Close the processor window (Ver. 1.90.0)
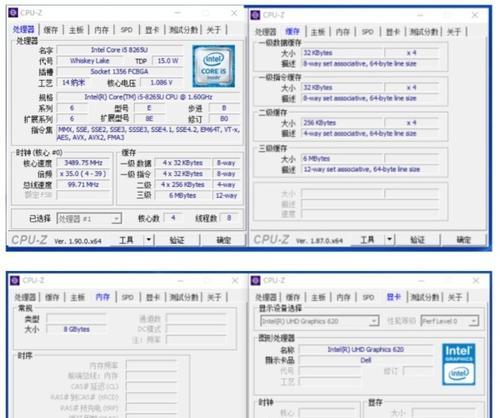This screenshot has height=418, width=500. pos(234,13)
